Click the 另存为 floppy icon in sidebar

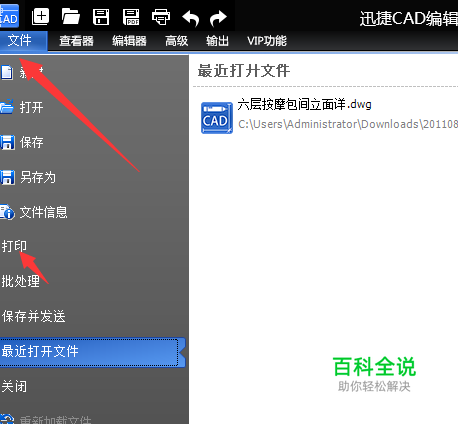point(7,177)
